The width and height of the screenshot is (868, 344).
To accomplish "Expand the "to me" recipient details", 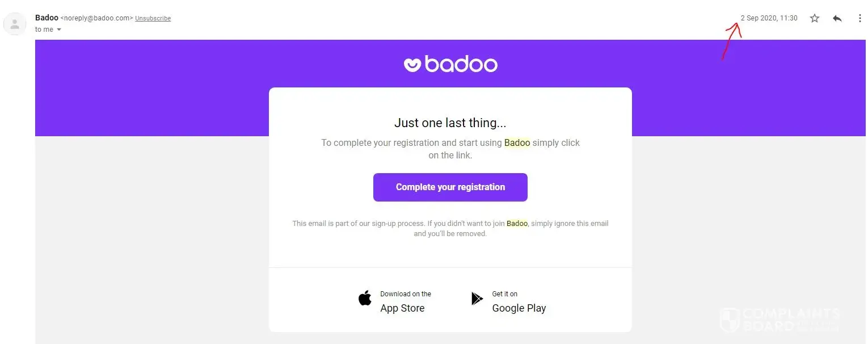I will tap(59, 30).
